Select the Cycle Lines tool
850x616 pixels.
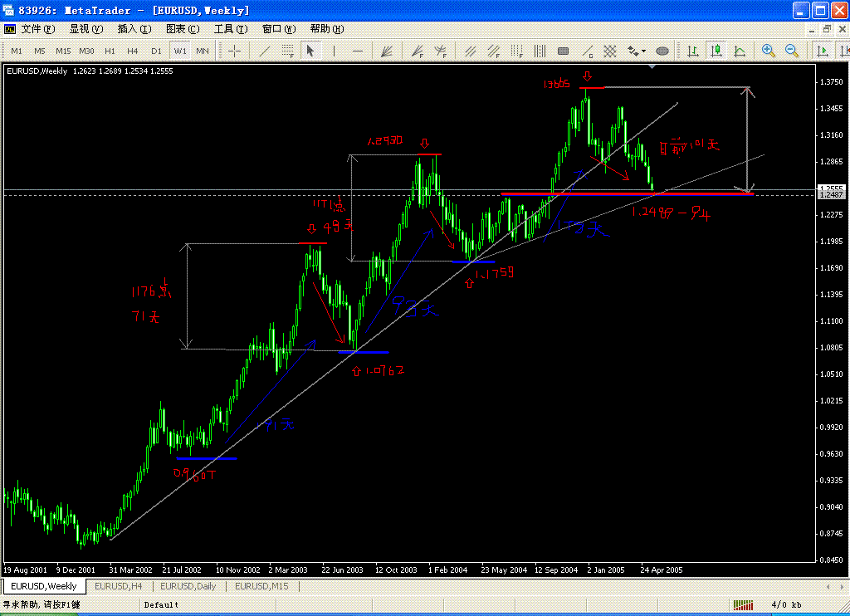[x=540, y=51]
